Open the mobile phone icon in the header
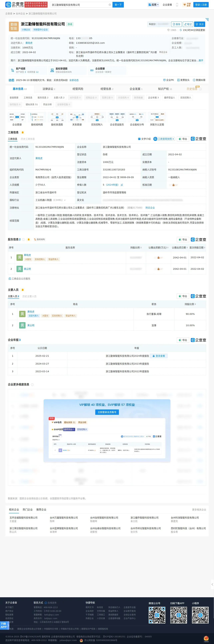The height and width of the screenshot is (644, 214). (x=177, y=5)
